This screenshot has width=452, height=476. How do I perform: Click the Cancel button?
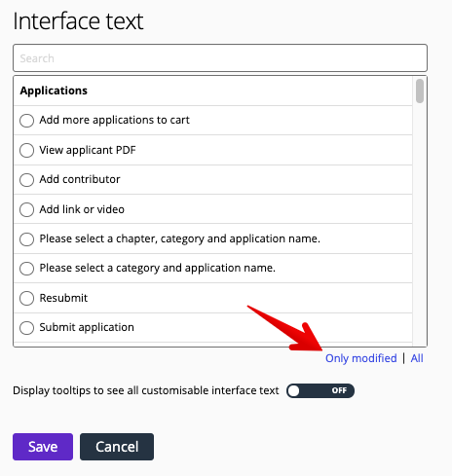point(117,447)
